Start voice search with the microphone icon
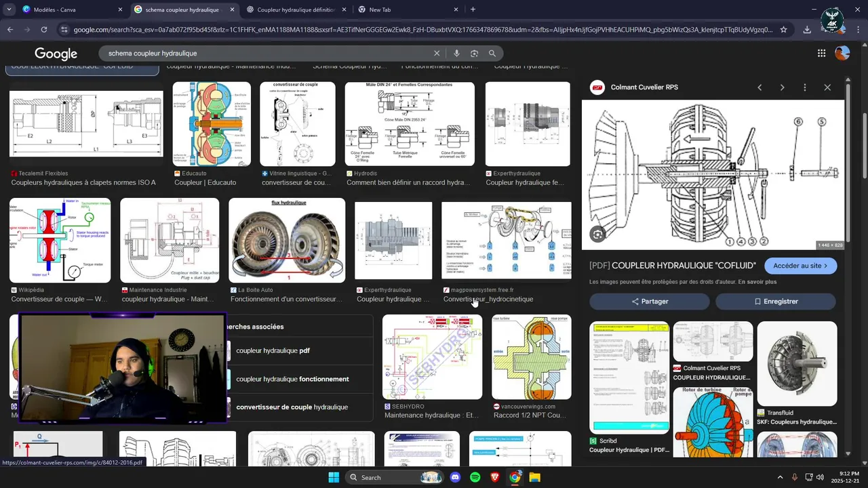The image size is (868, 488). (456, 54)
